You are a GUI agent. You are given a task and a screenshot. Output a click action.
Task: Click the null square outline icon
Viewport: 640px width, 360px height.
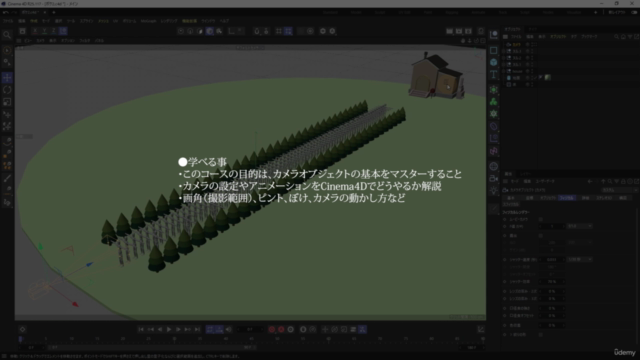[493, 50]
